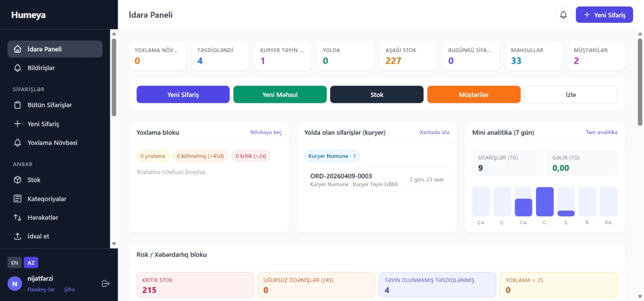Click the orange Müştərilər button
Viewport: 644px width, 301px height.
(474, 94)
